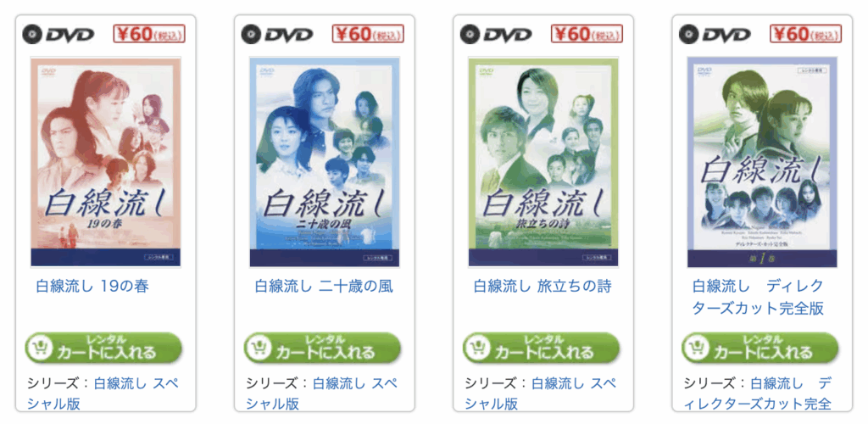Click DVD disc icon on 旅立ちの詩 card
The image size is (868, 424).
(x=470, y=34)
